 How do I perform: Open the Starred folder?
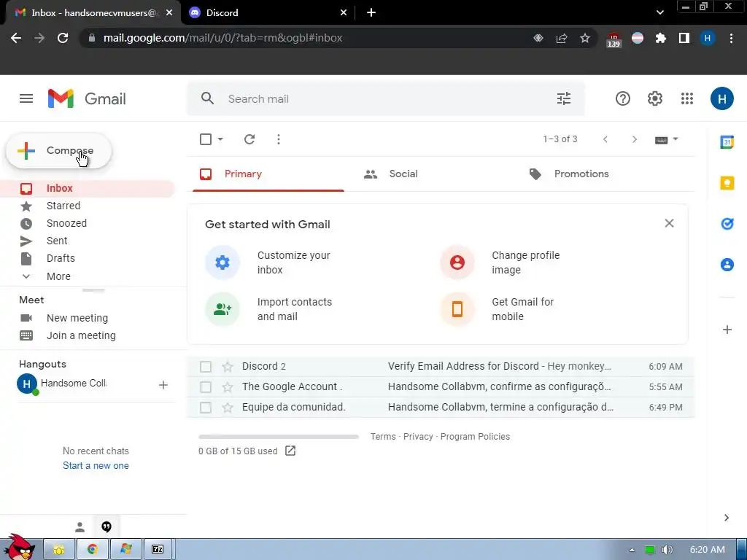coord(63,206)
